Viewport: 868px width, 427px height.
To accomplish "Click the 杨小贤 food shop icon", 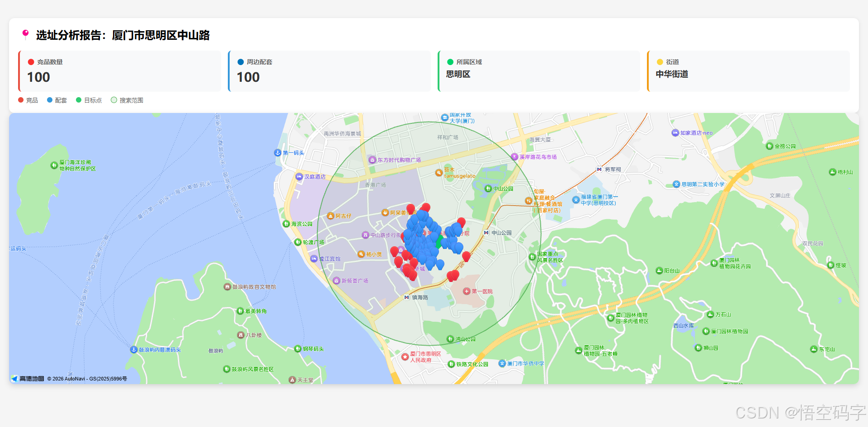I will pos(361,254).
